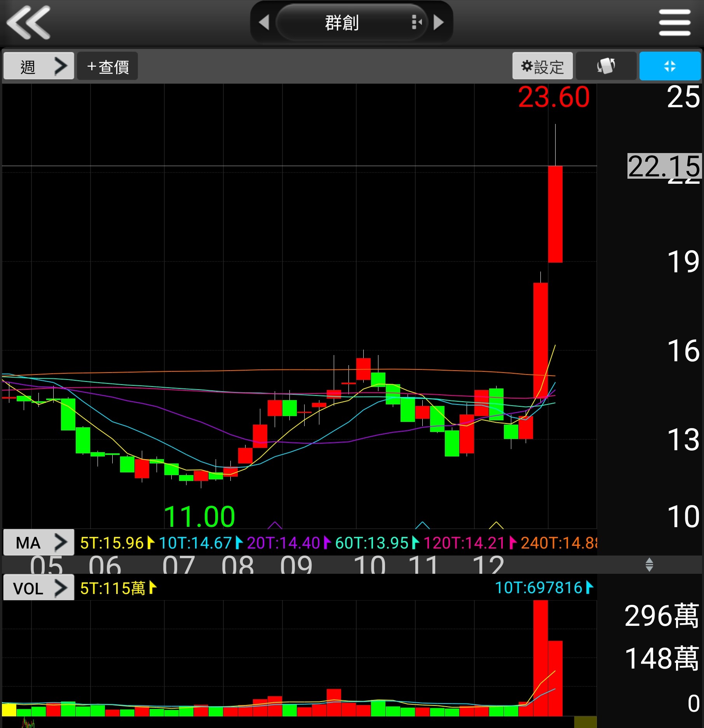The width and height of the screenshot is (704, 728).
Task: Click the 16 price axis label
Action: [x=683, y=351]
